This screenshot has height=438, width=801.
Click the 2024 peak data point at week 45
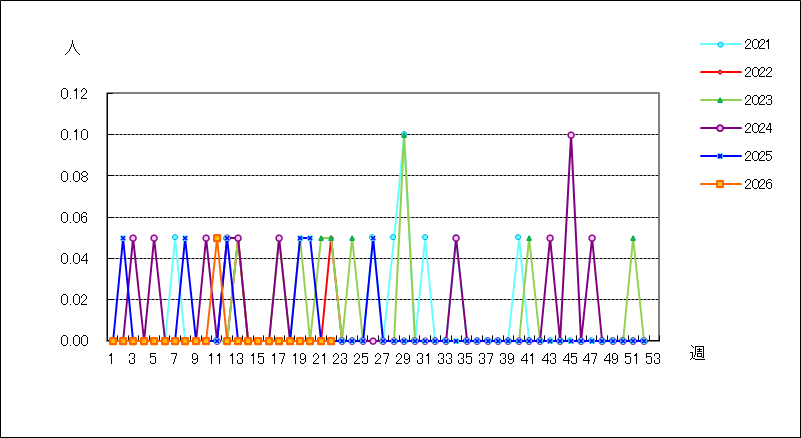[x=571, y=135]
